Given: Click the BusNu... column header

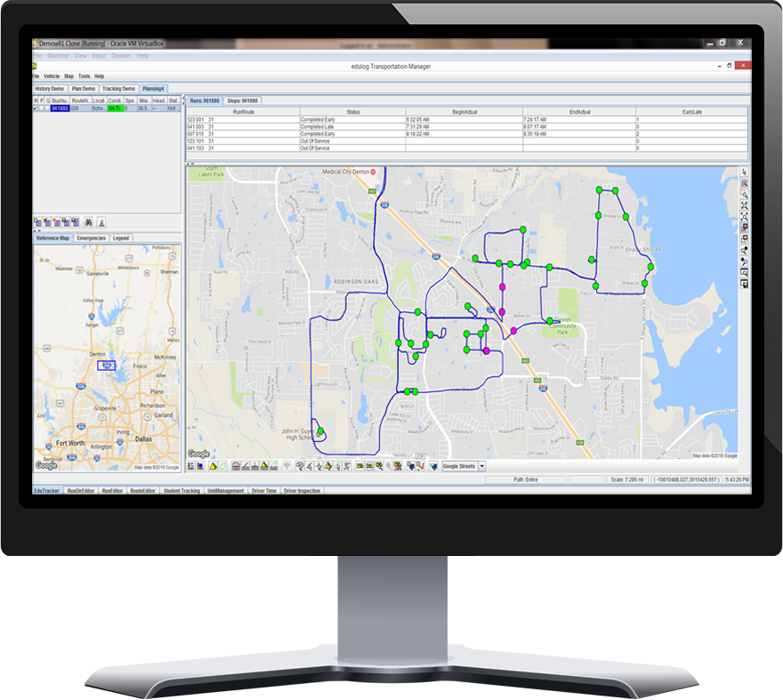Looking at the screenshot, I should click(x=61, y=101).
